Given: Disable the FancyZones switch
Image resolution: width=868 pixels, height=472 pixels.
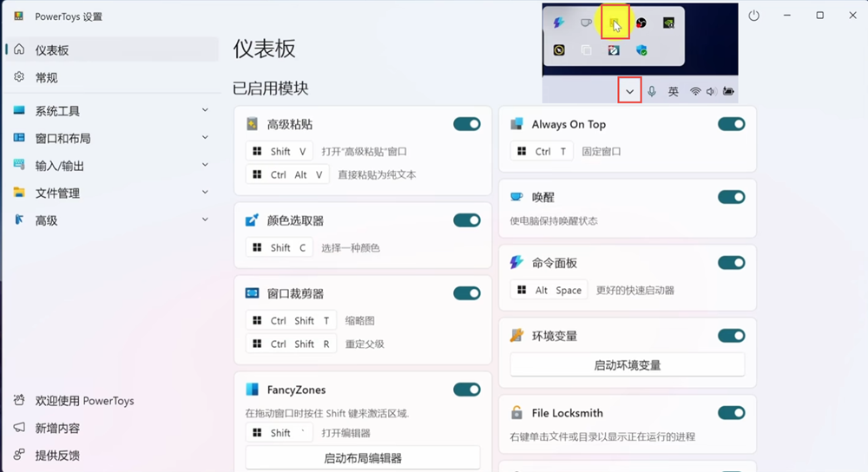Looking at the screenshot, I should click(x=467, y=390).
